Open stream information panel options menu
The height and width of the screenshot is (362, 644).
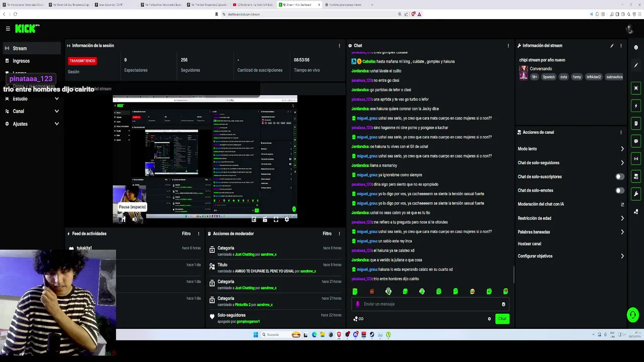point(621,46)
